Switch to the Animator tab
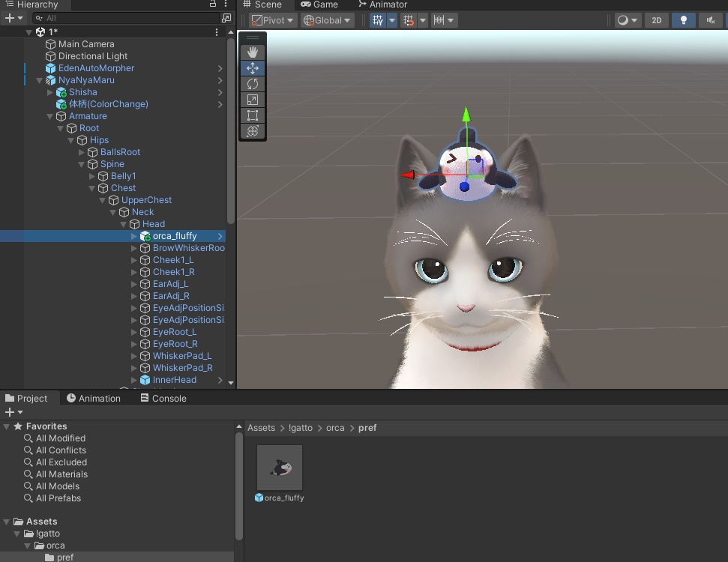The height and width of the screenshot is (562, 728). click(383, 4)
